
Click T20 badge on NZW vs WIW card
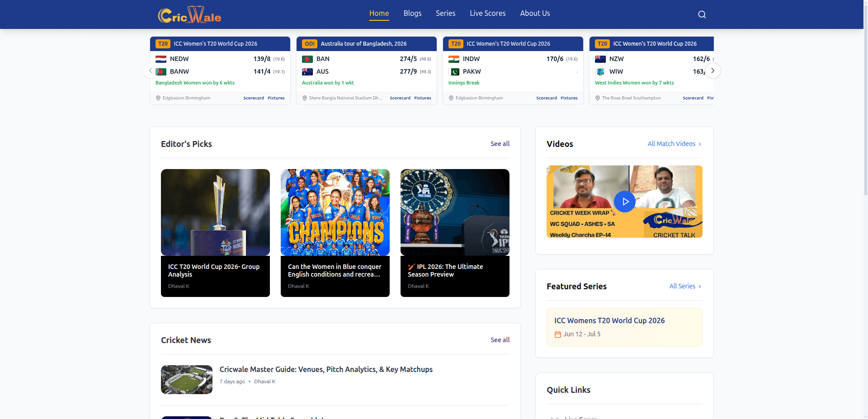click(x=602, y=44)
